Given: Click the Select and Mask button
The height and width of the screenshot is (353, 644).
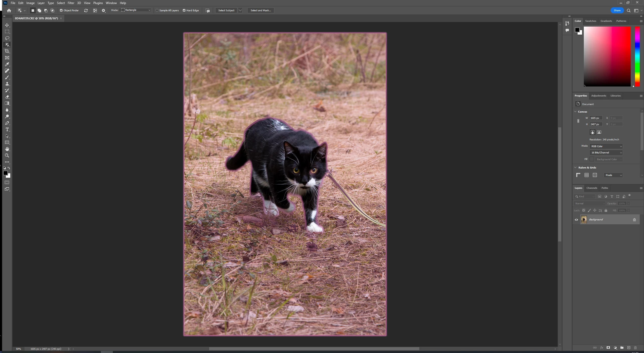Looking at the screenshot, I should coord(261,10).
